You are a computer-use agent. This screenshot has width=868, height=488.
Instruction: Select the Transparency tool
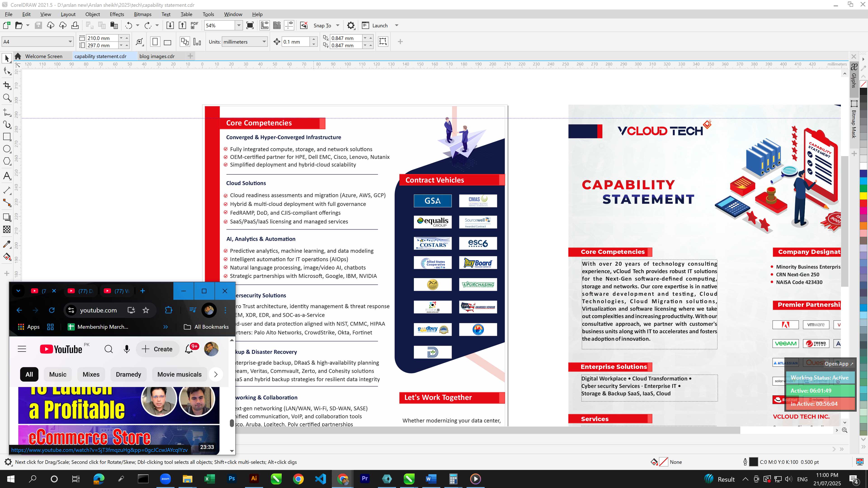(x=7, y=230)
